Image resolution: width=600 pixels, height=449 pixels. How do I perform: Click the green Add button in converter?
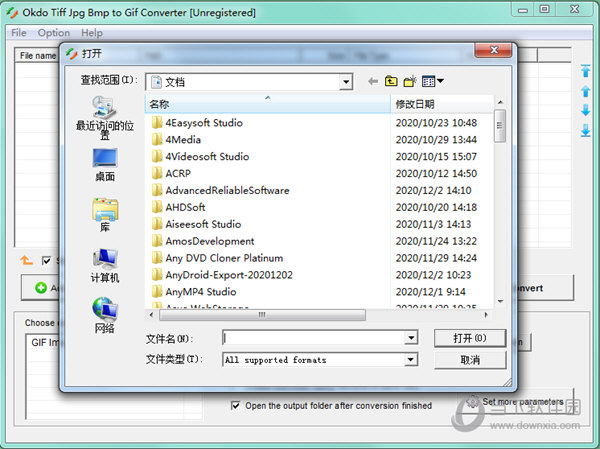41,288
